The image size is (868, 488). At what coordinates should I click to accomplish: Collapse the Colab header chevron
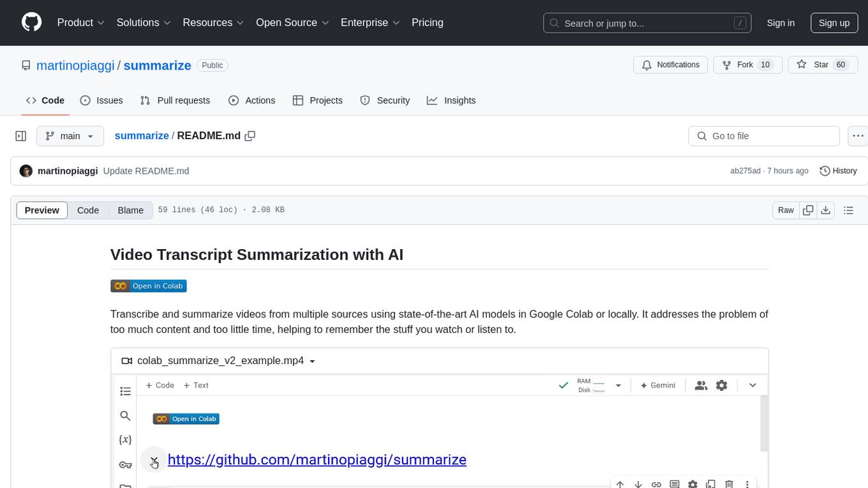click(x=752, y=385)
